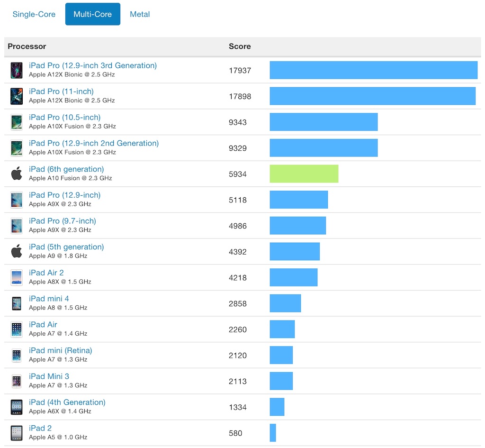Click the Apple A8 @ 1.5 GHz text
Screen dimensions: 485x448
58,308
